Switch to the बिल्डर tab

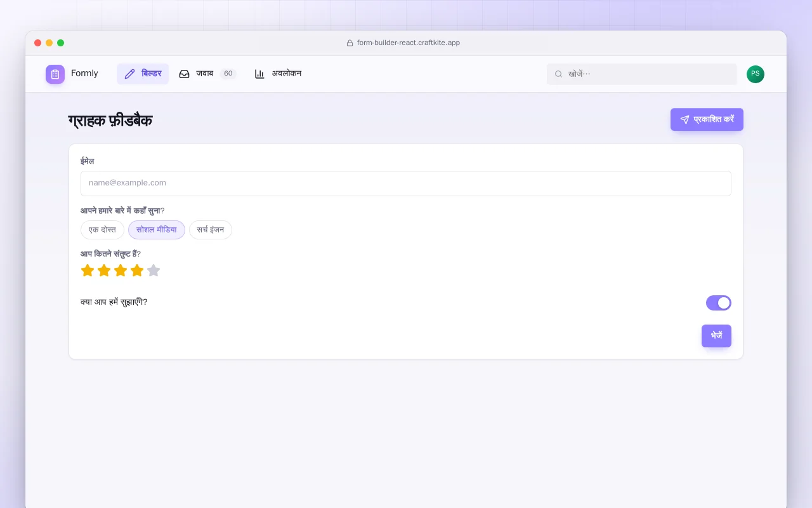pyautogui.click(x=143, y=74)
